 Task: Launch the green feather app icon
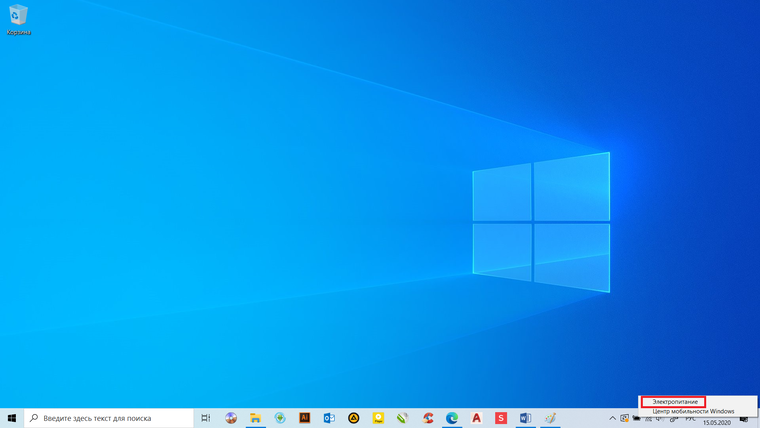(x=402, y=418)
